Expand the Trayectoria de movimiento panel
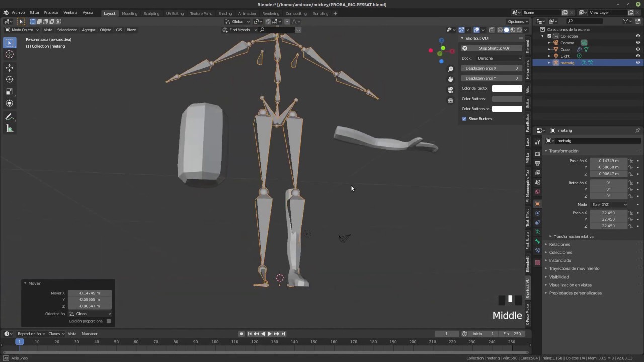 pyautogui.click(x=574, y=268)
